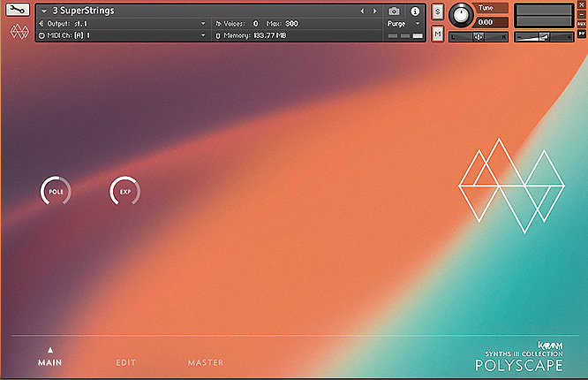
Task: Click the Output speaker icon
Action: [x=41, y=24]
